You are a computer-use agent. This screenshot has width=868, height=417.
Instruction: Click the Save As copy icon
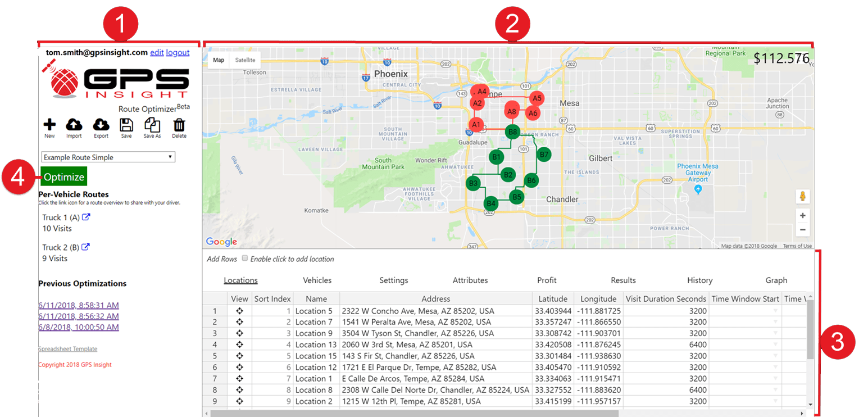click(x=152, y=125)
